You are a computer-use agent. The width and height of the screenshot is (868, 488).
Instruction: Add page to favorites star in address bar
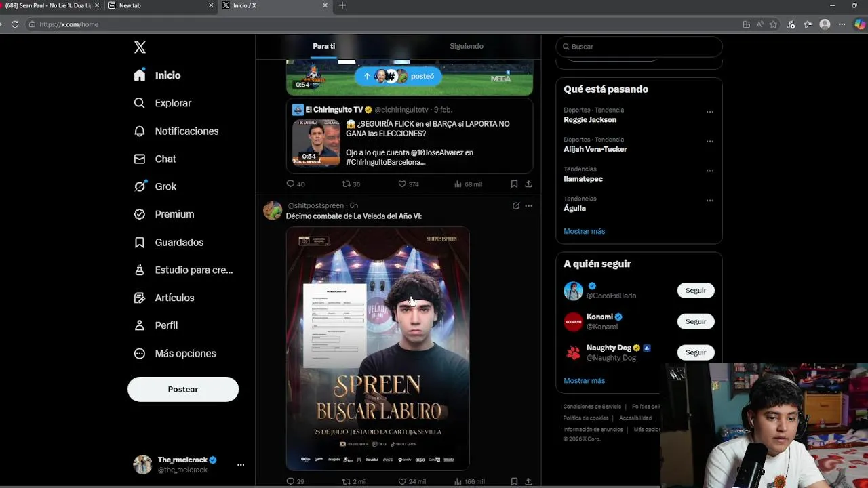coord(773,24)
